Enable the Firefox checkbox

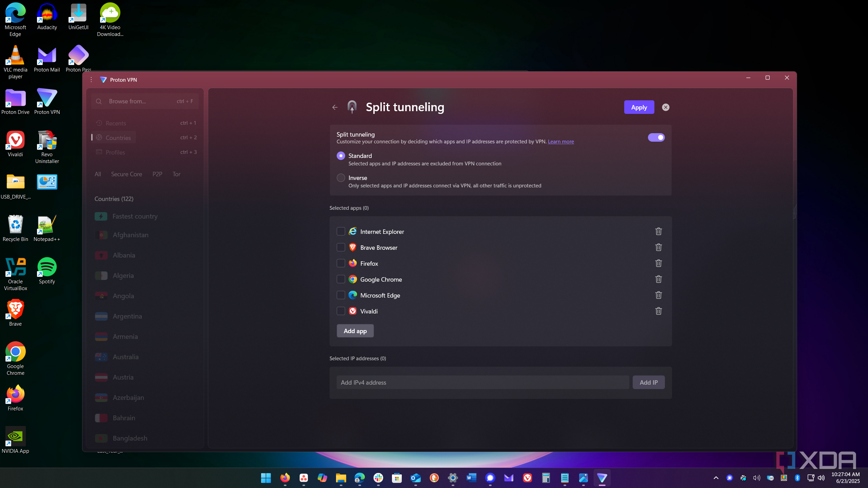[x=341, y=263]
